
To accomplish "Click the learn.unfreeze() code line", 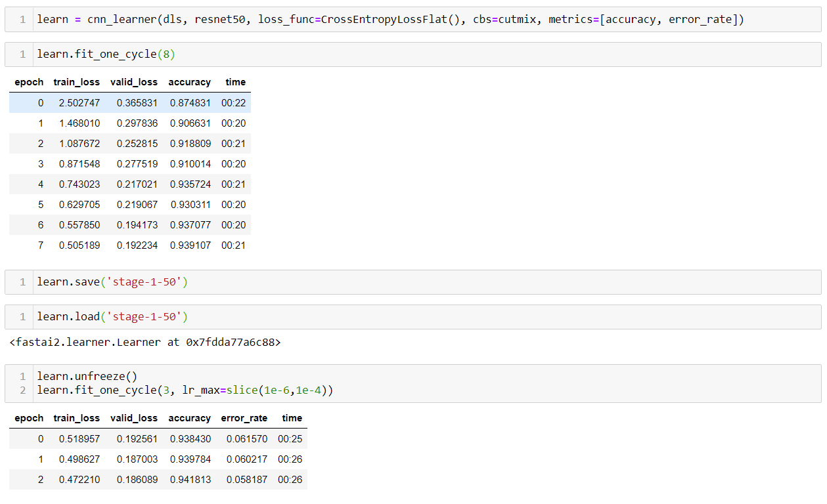I will pyautogui.click(x=87, y=376).
